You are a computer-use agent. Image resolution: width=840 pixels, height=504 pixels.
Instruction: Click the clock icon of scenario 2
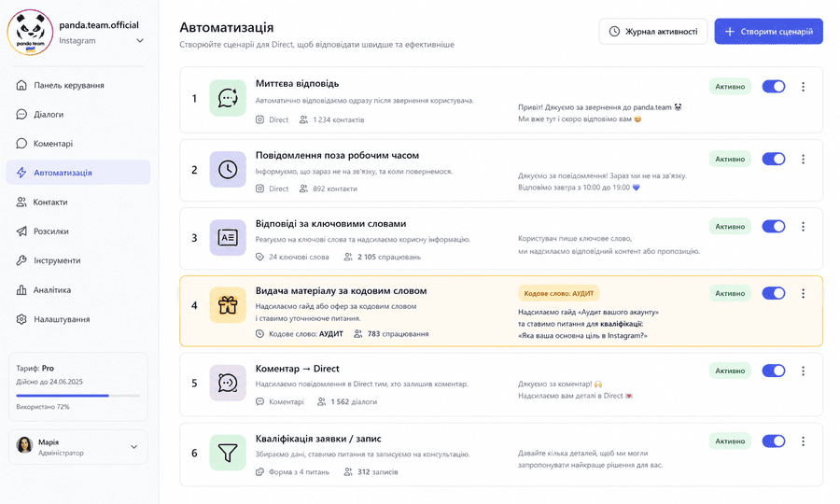pos(228,169)
